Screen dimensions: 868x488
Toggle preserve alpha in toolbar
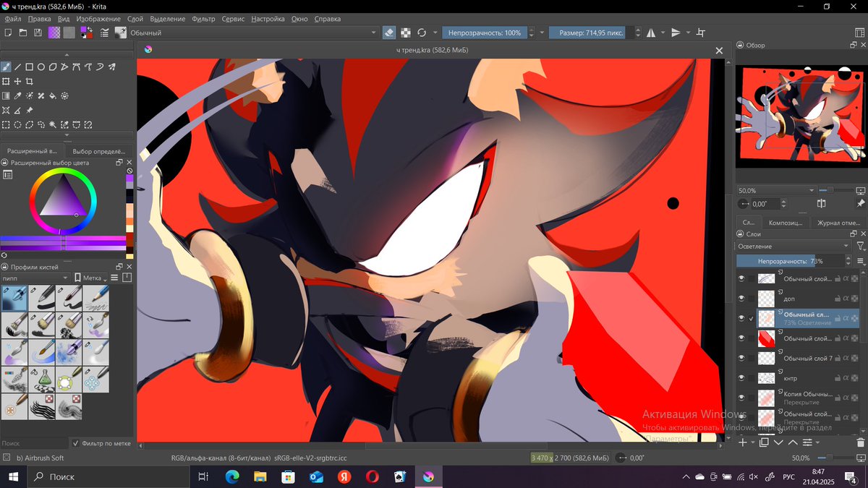click(x=406, y=33)
